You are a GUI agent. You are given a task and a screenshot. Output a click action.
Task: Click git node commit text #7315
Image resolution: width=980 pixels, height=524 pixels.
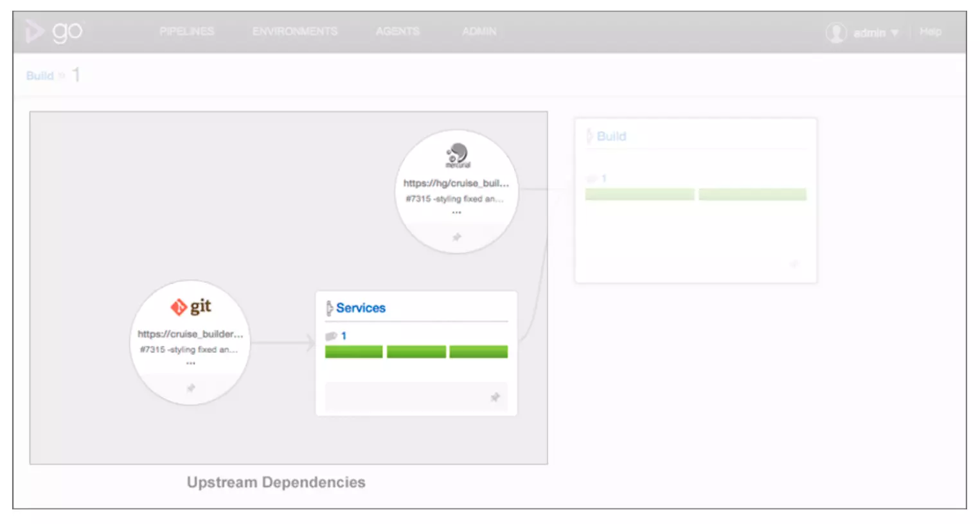pyautogui.click(x=189, y=350)
